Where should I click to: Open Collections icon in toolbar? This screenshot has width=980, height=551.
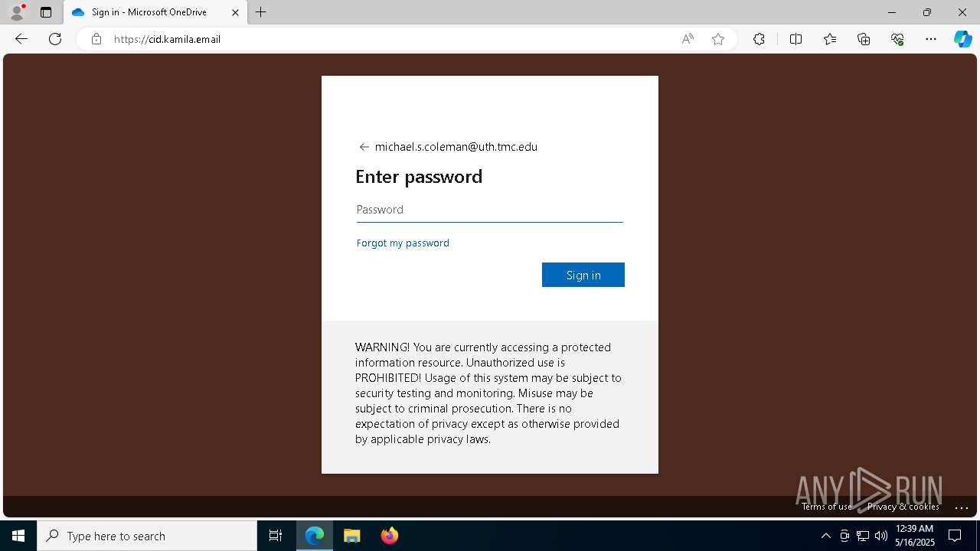coord(864,39)
